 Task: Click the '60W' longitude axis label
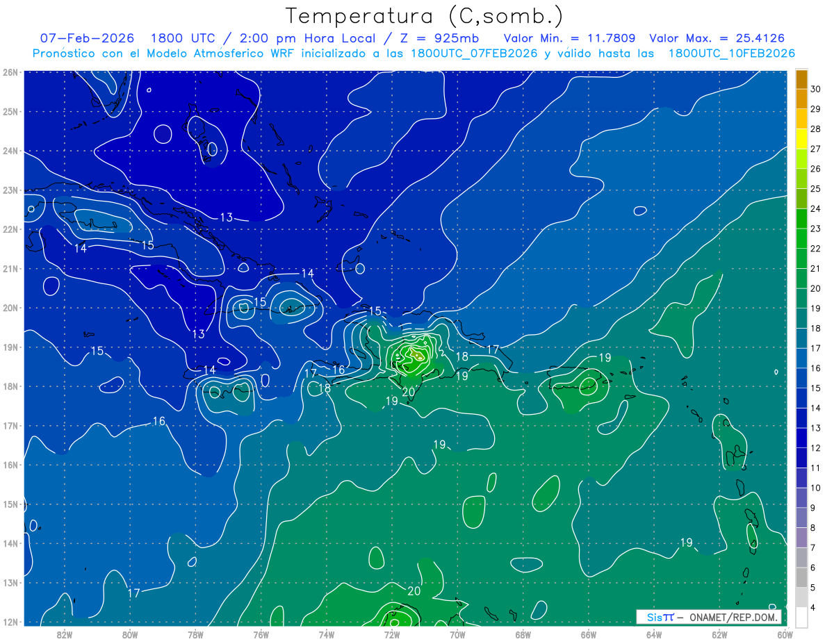point(785,634)
